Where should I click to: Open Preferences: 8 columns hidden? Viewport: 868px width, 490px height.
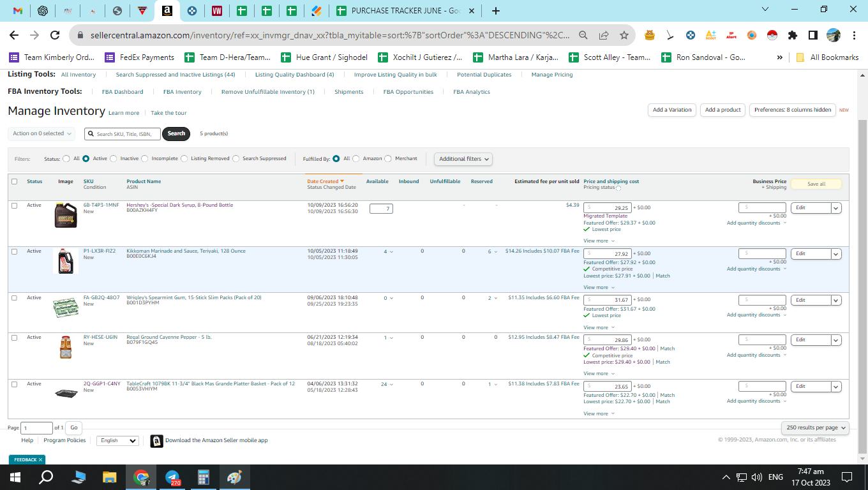tap(793, 110)
